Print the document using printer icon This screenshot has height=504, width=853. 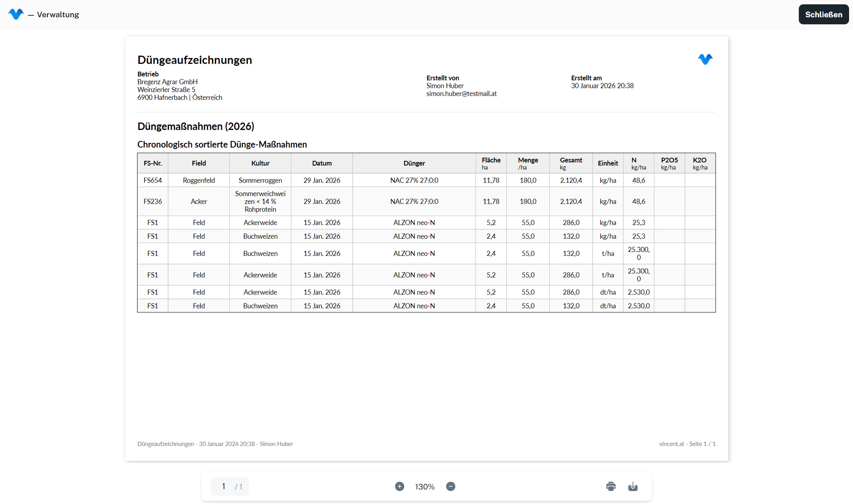point(611,486)
